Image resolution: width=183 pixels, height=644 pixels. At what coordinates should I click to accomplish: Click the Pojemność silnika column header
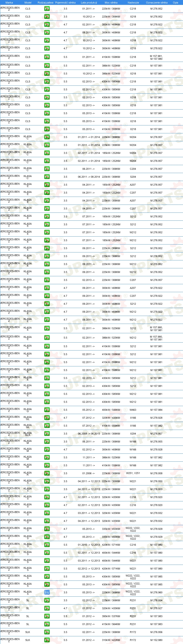pos(66,3)
